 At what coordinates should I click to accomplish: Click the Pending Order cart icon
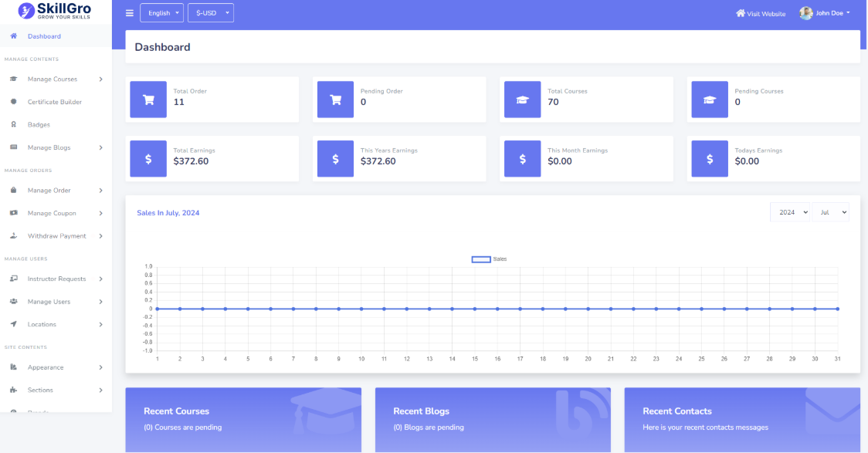(x=335, y=100)
